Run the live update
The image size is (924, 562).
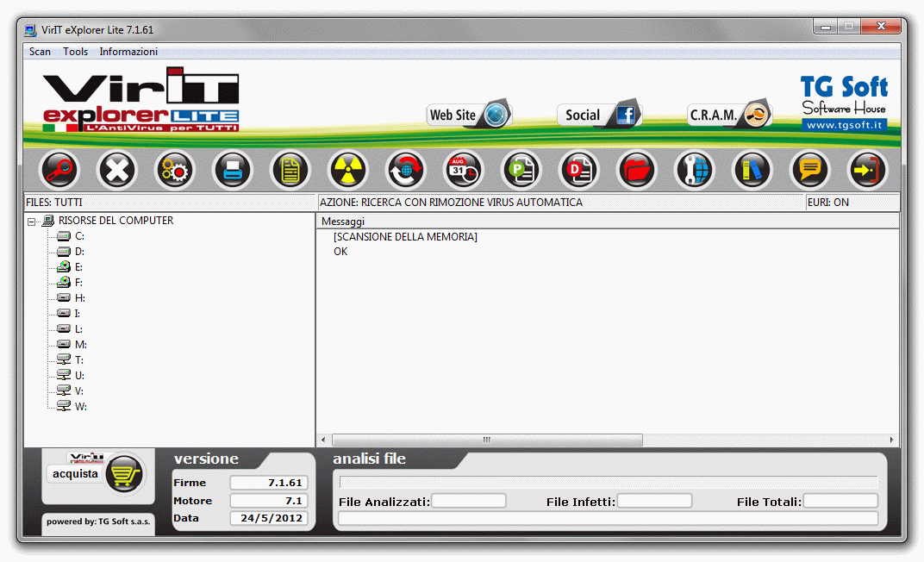pos(405,170)
